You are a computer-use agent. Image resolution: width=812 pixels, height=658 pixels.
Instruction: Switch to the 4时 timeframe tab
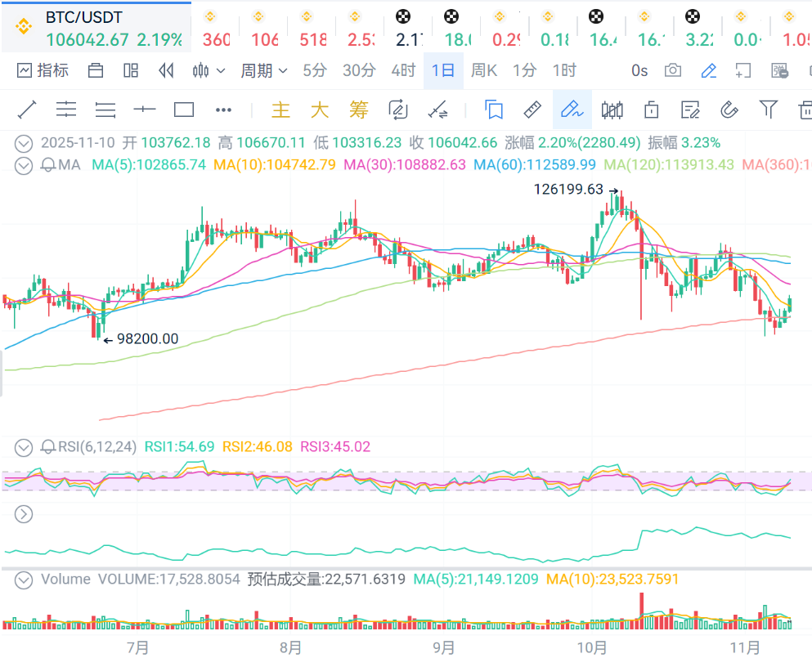402,71
